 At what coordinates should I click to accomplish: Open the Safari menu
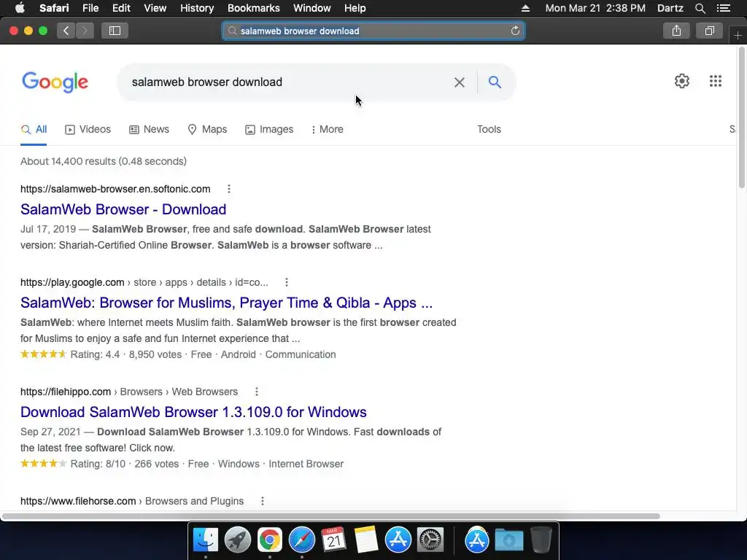coord(54,8)
